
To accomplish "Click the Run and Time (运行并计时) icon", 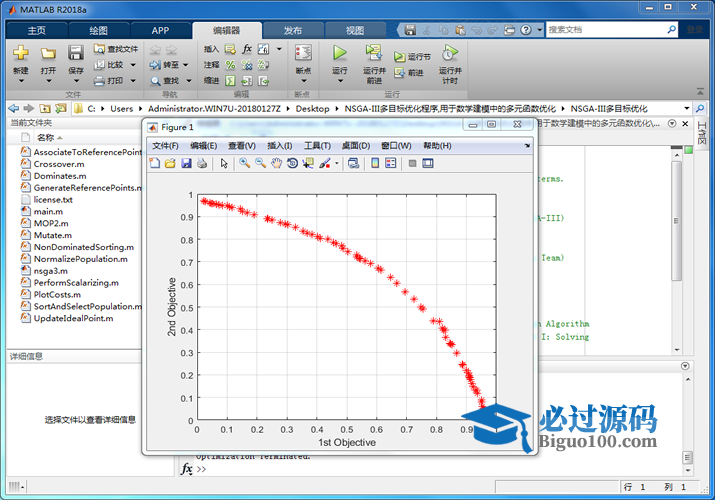I will coord(450,53).
